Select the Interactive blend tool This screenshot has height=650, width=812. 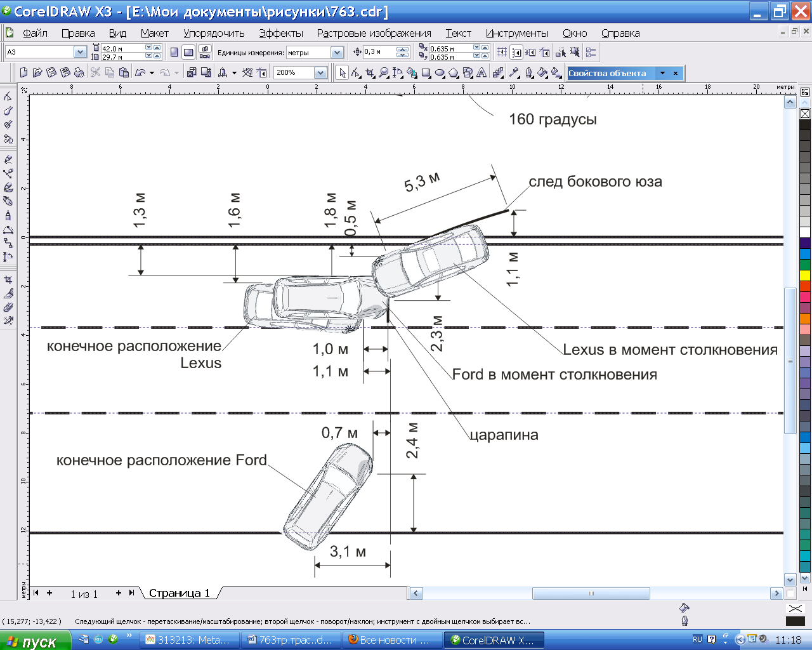click(x=498, y=73)
